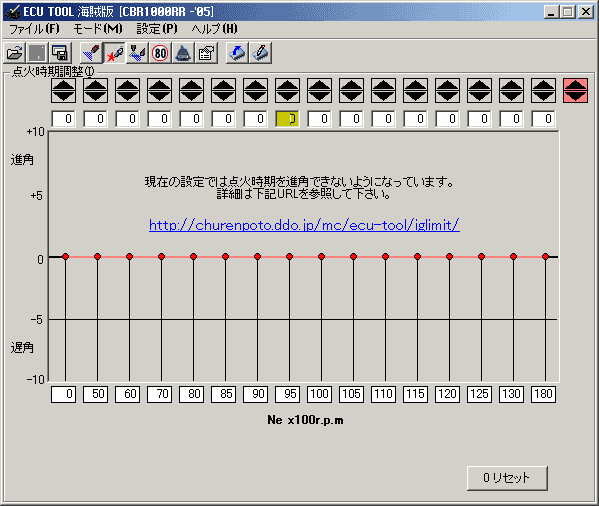Click the yellow highlighted value field above 95
This screenshot has width=599, height=506.
click(x=288, y=119)
